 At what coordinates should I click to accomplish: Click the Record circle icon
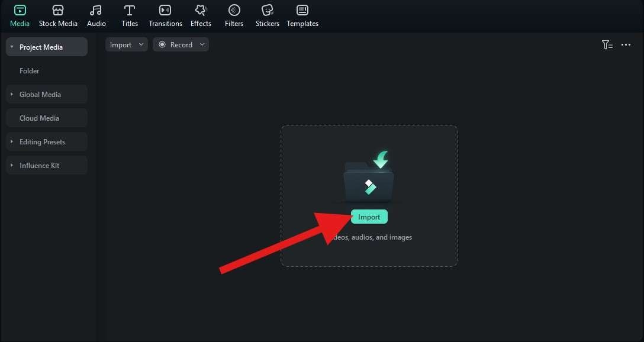tap(162, 44)
